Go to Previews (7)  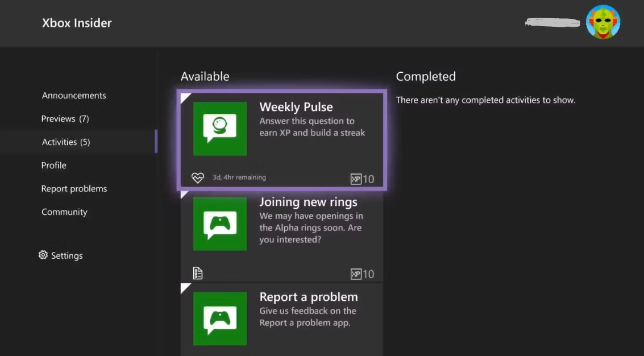coord(65,119)
